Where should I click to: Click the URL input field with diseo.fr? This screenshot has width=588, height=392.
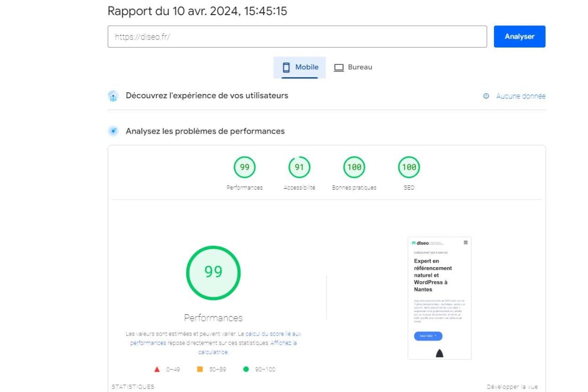[x=297, y=37]
